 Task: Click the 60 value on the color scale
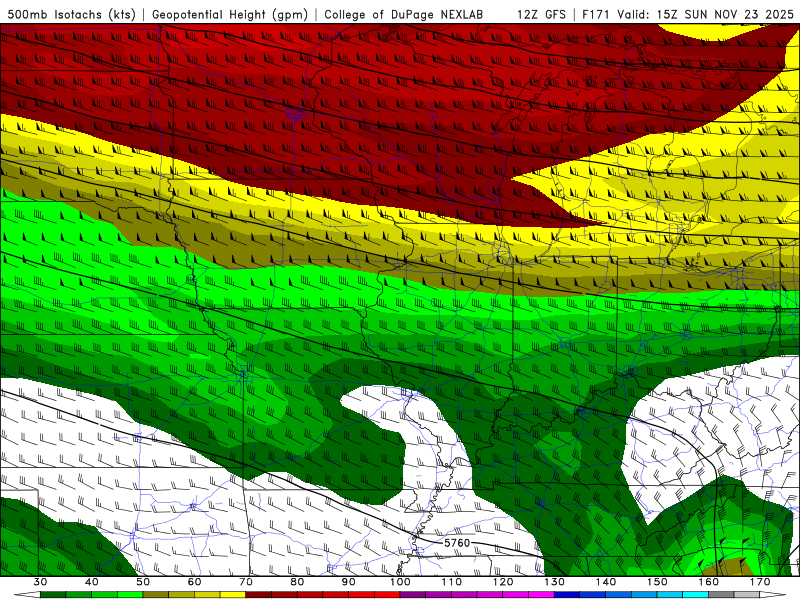click(194, 582)
